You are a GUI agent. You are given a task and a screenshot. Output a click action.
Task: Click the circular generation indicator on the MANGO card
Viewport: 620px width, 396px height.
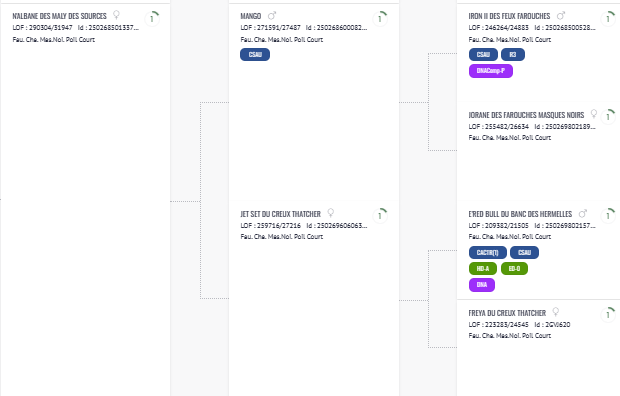pos(380,19)
